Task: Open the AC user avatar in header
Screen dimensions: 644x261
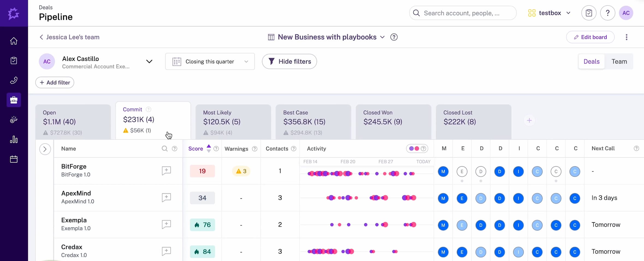Action: [x=626, y=13]
